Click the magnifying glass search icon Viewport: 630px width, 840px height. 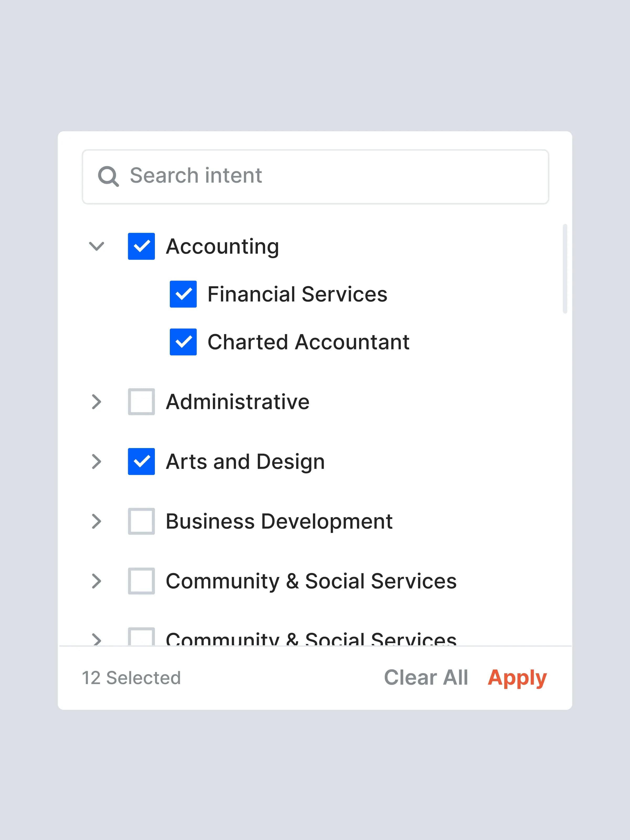click(x=108, y=176)
